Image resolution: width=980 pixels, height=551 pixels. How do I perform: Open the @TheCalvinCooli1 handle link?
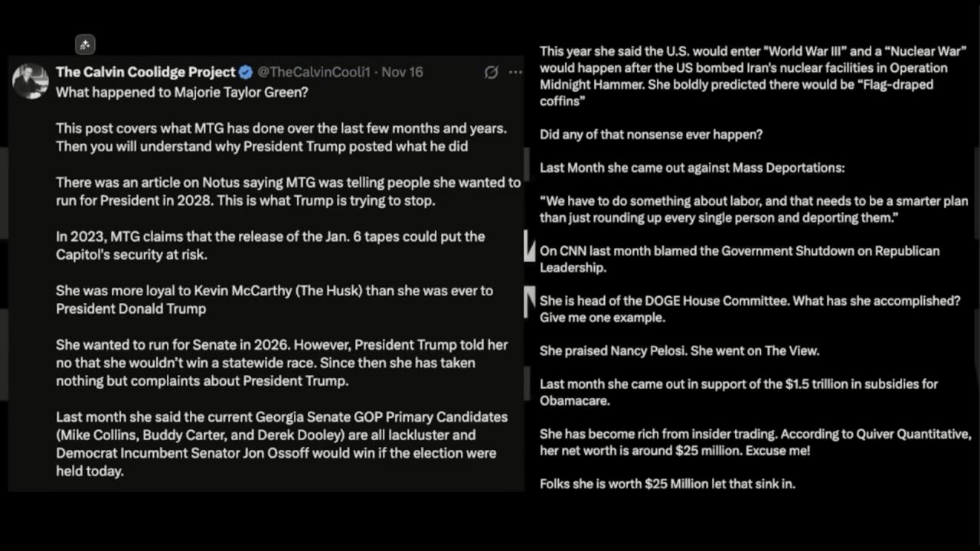click(313, 72)
